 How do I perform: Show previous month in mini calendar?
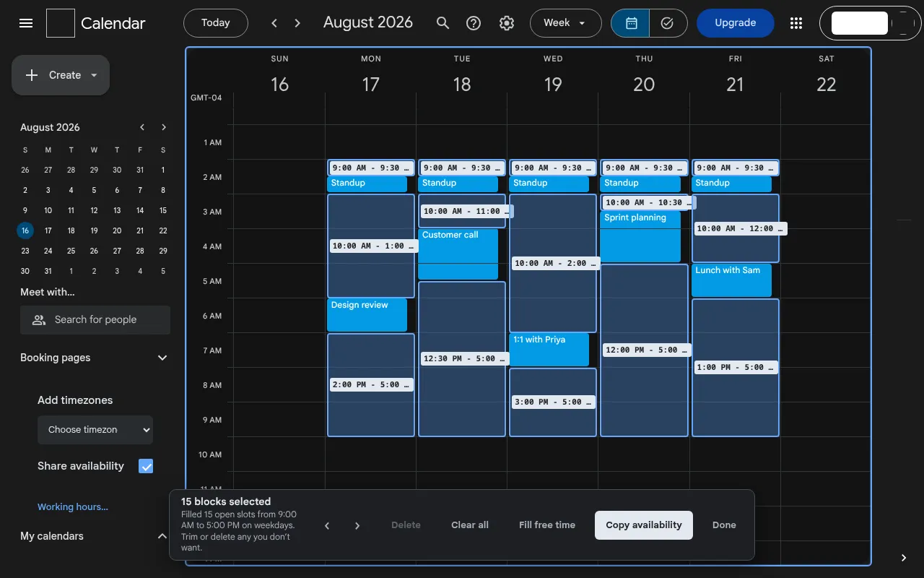(x=142, y=127)
